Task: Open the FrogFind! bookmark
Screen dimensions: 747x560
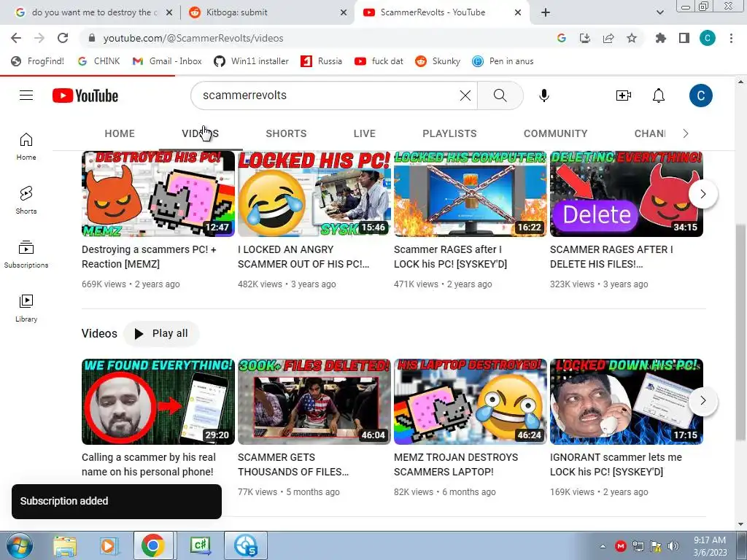Action: click(38, 61)
